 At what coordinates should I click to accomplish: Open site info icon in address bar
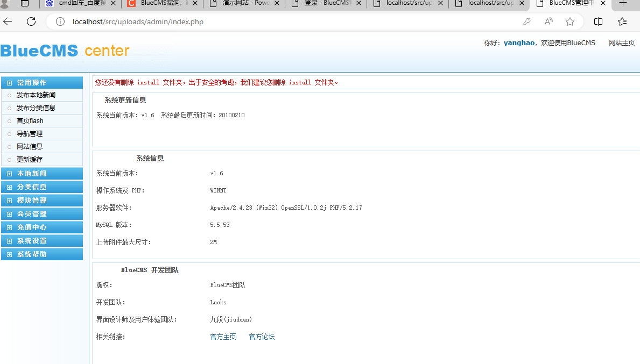(60, 22)
